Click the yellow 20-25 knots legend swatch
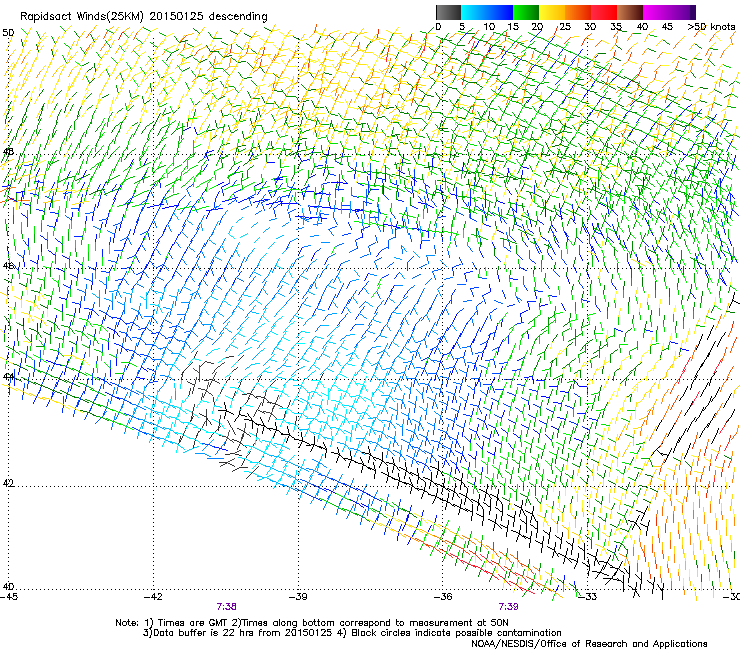This screenshot has width=740, height=650. [552, 12]
